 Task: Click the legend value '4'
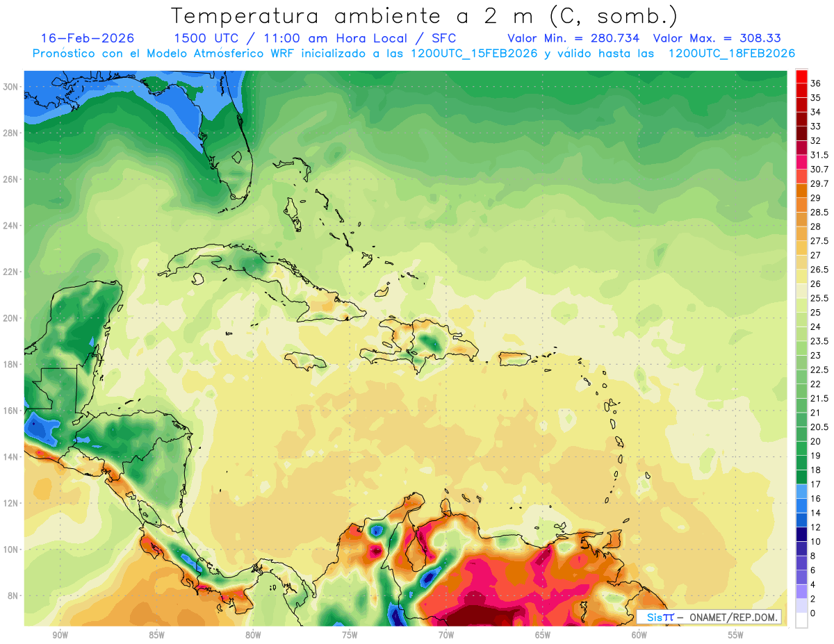click(814, 584)
